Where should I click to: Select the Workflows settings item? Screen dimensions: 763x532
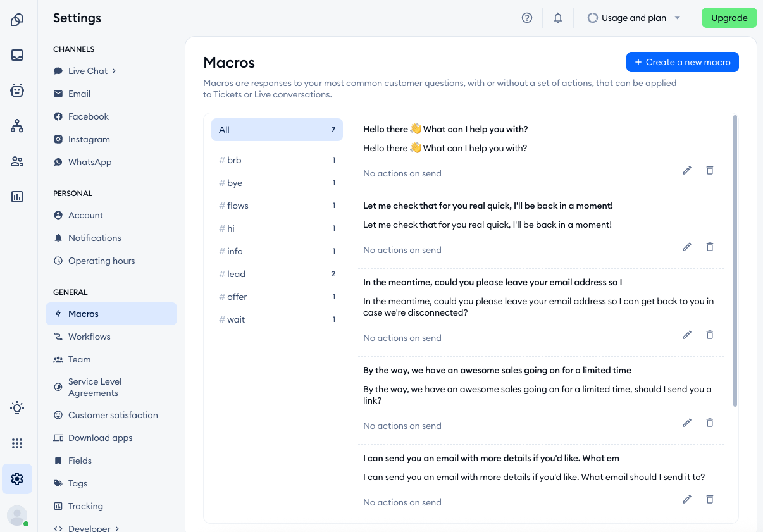click(x=89, y=337)
